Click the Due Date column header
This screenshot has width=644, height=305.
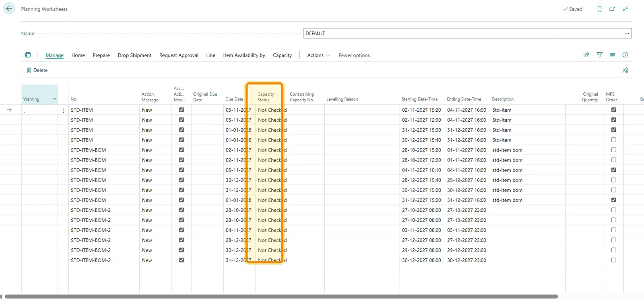click(234, 99)
